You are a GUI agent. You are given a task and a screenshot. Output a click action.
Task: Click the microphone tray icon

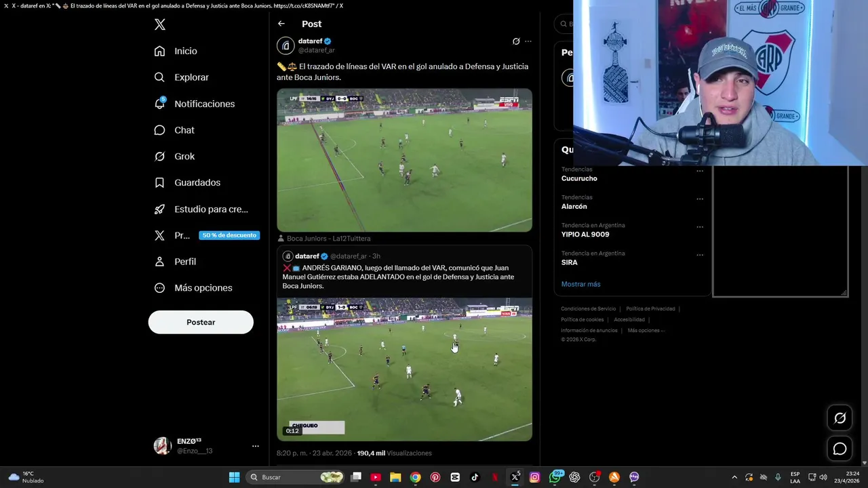pyautogui.click(x=778, y=477)
